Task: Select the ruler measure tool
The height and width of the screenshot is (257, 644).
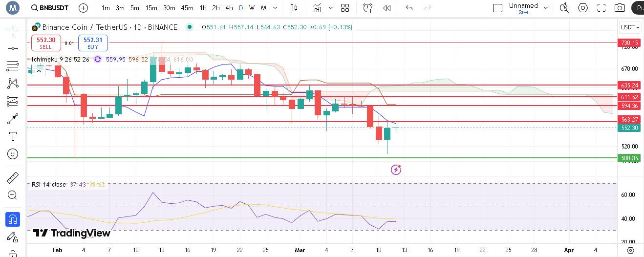Action: coord(13,178)
